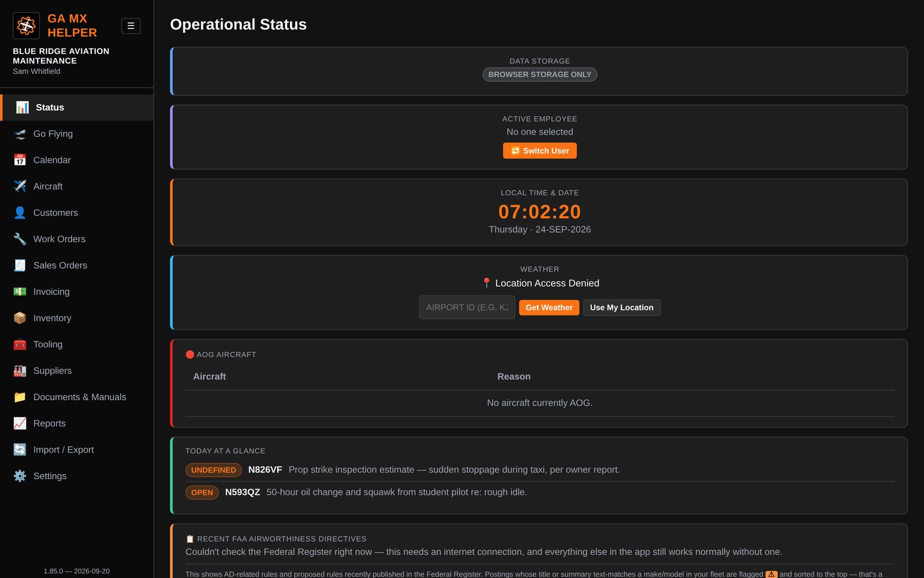924x578 pixels.
Task: Click the Invoicing money icon
Action: pyautogui.click(x=20, y=292)
